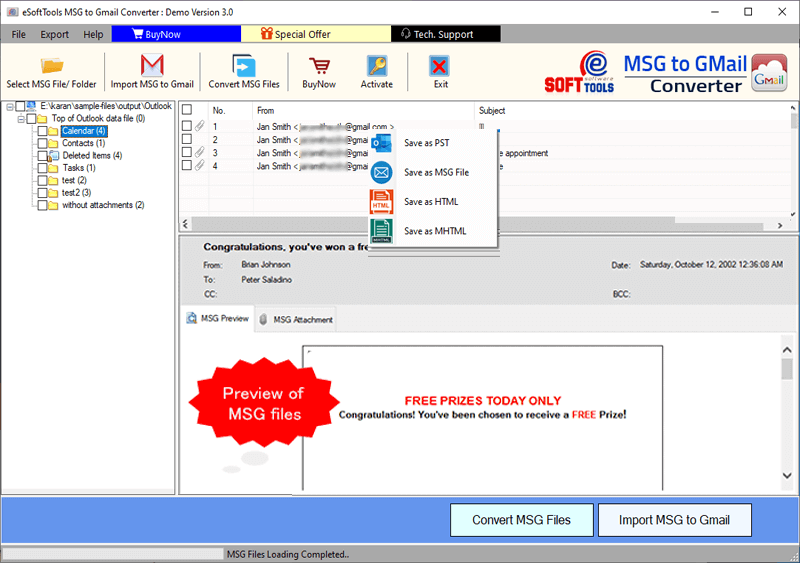The width and height of the screenshot is (800, 563).
Task: Click the email list scroll left arrow
Action: click(x=185, y=224)
